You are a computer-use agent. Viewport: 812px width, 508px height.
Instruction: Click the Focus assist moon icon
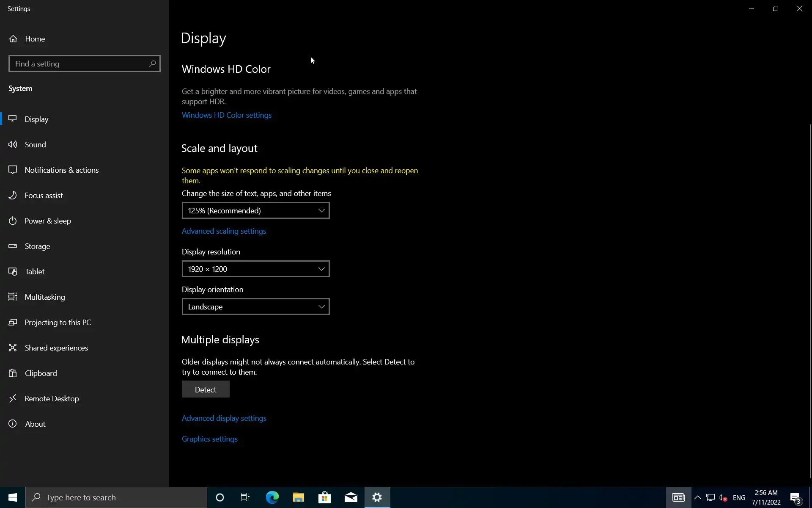tap(13, 196)
